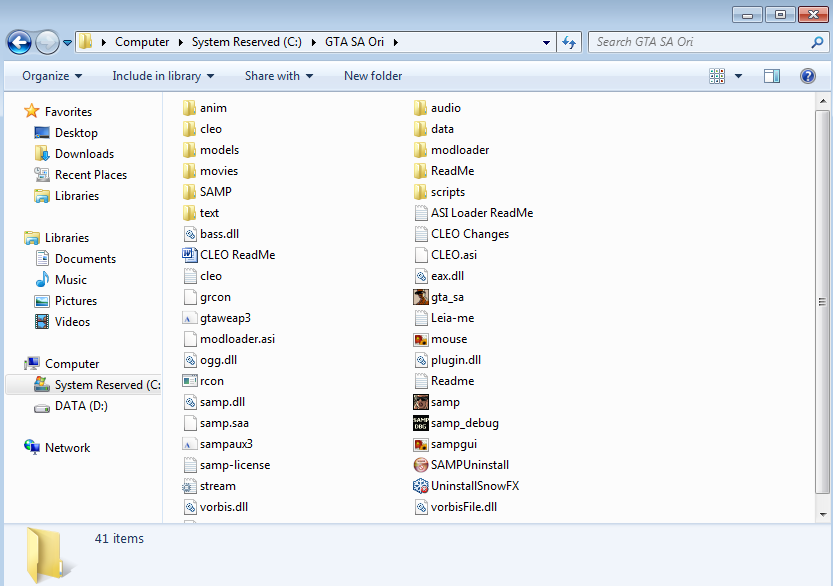Image resolution: width=833 pixels, height=586 pixels.
Task: Select Network in the navigation pane
Action: coord(67,448)
